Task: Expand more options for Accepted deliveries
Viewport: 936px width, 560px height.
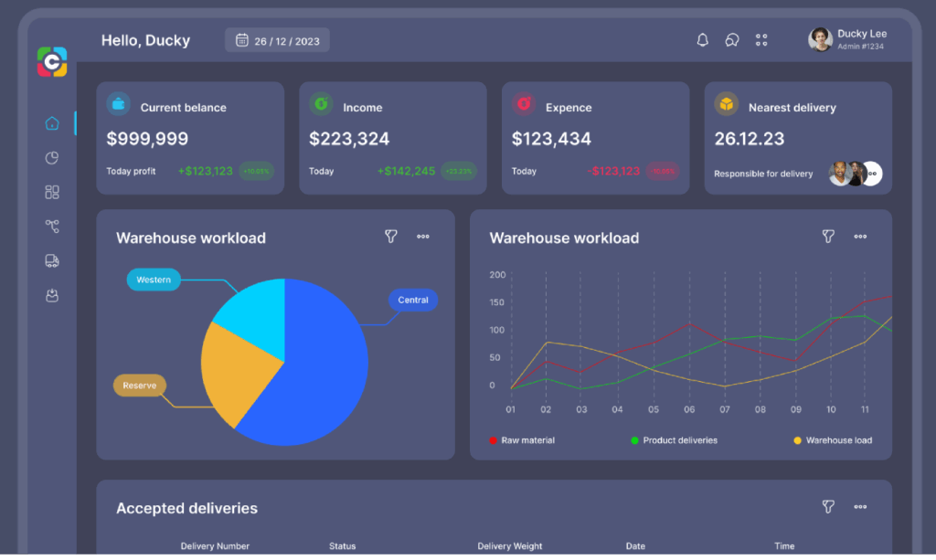Action: click(x=860, y=507)
